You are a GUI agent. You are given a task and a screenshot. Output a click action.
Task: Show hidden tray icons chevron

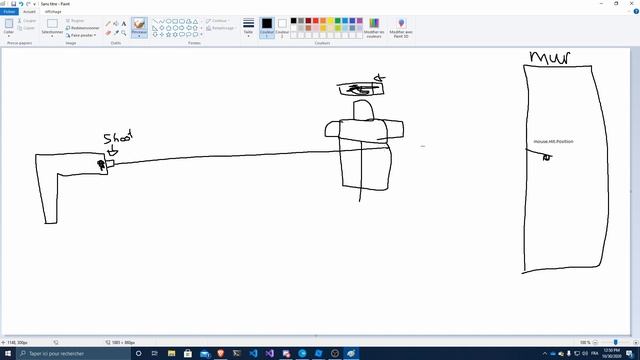(x=544, y=353)
